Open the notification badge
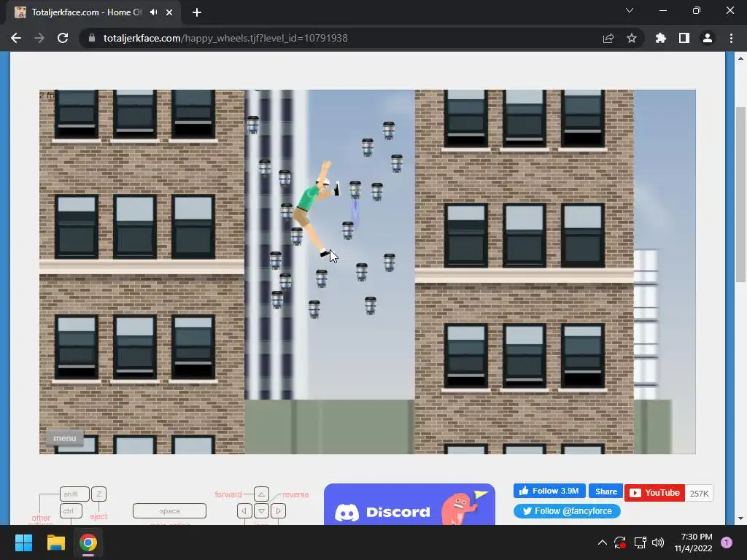The image size is (747, 560). [x=727, y=542]
